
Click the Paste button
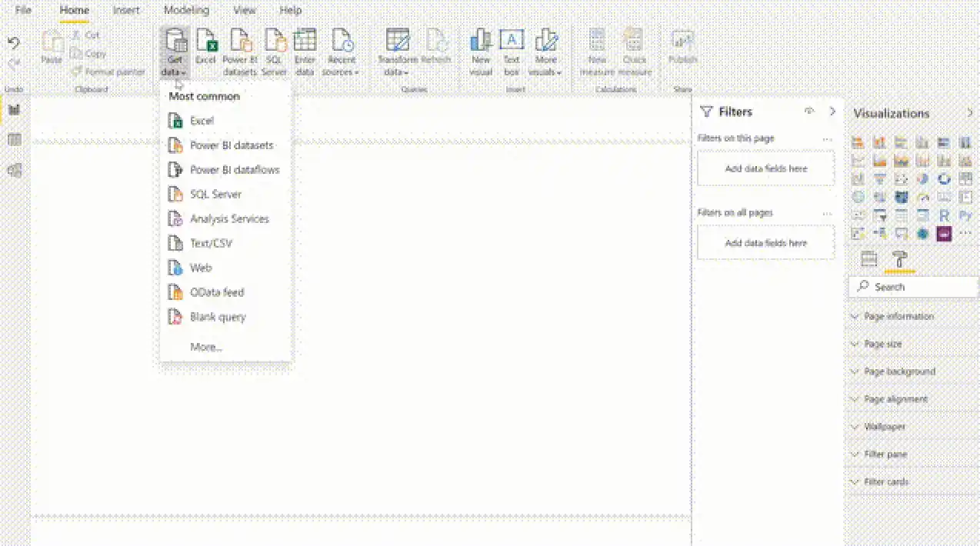(52, 48)
